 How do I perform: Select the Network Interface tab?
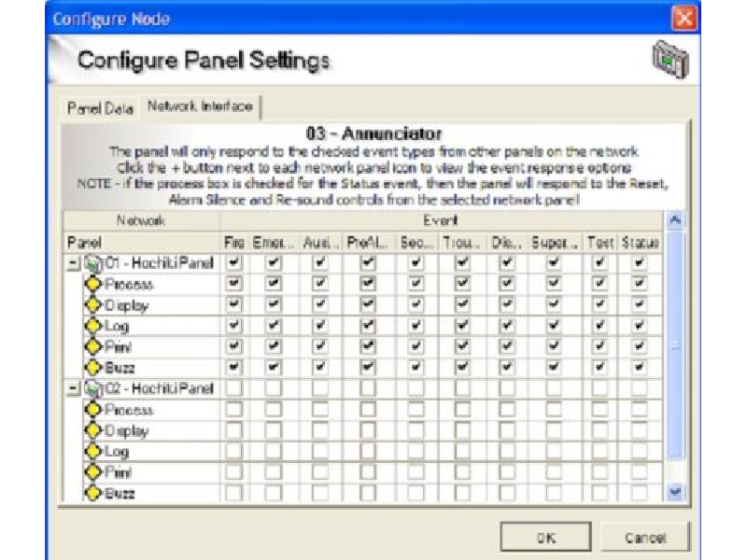(200, 106)
